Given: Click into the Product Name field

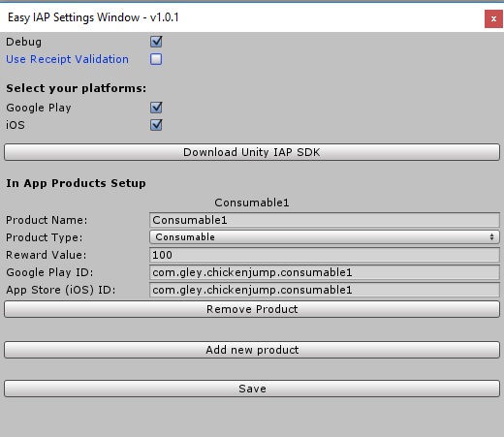Looking at the screenshot, I should click(325, 220).
